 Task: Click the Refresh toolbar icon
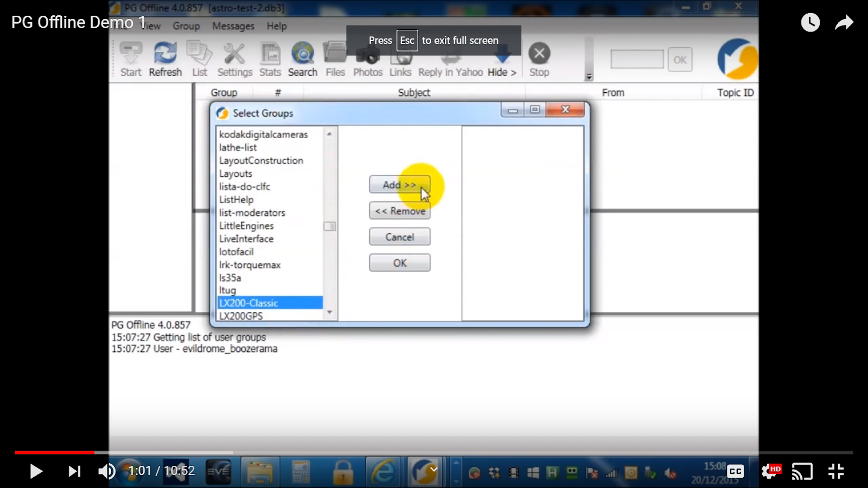pos(165,59)
